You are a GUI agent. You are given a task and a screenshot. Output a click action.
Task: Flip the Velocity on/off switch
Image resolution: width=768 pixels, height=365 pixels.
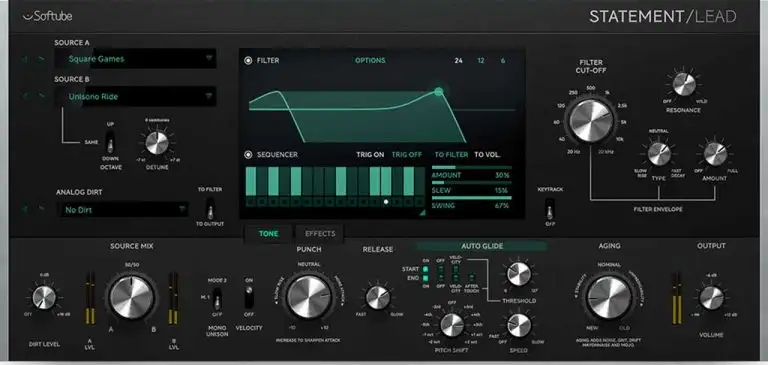249,297
